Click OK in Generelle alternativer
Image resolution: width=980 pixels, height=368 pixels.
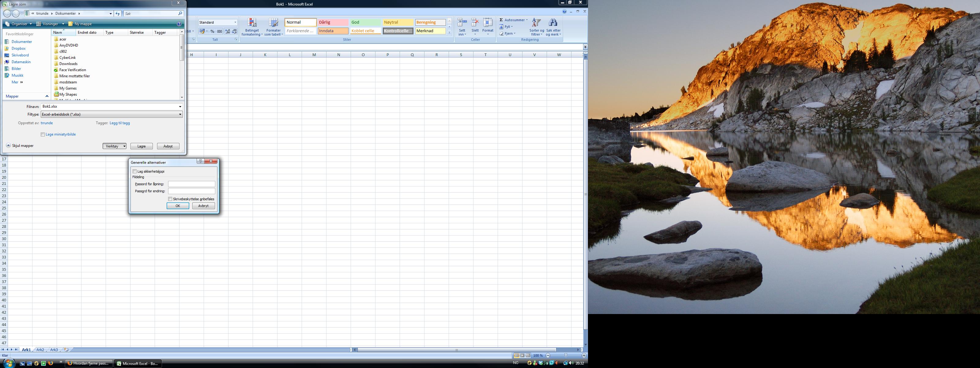click(x=178, y=206)
